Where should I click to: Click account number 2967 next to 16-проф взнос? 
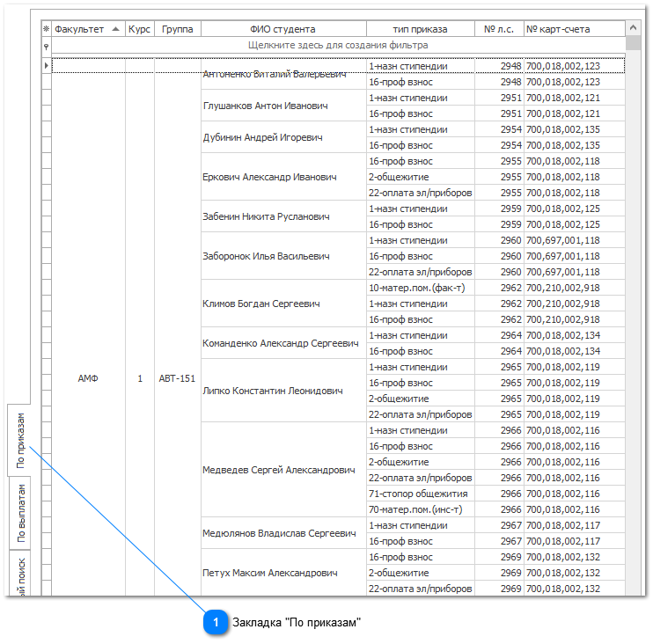pyautogui.click(x=499, y=541)
